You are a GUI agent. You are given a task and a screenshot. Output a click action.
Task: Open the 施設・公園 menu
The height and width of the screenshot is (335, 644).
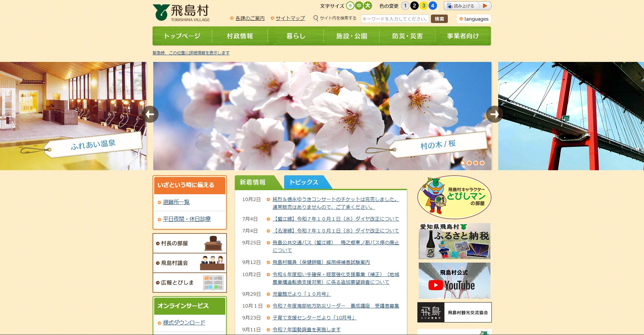coord(351,36)
